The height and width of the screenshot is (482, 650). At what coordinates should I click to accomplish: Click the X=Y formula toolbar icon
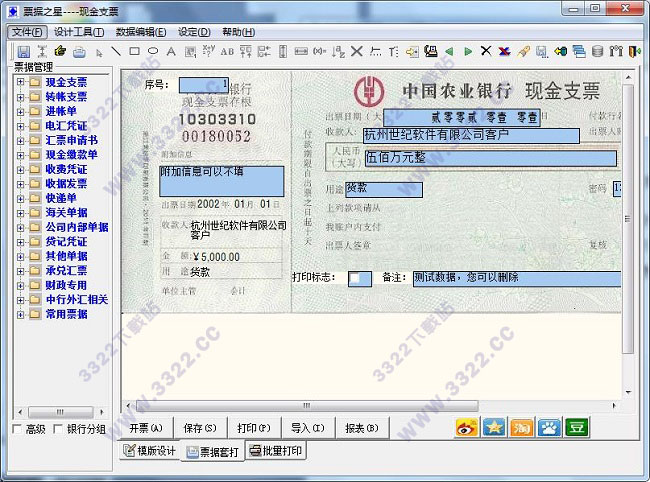(x=209, y=51)
